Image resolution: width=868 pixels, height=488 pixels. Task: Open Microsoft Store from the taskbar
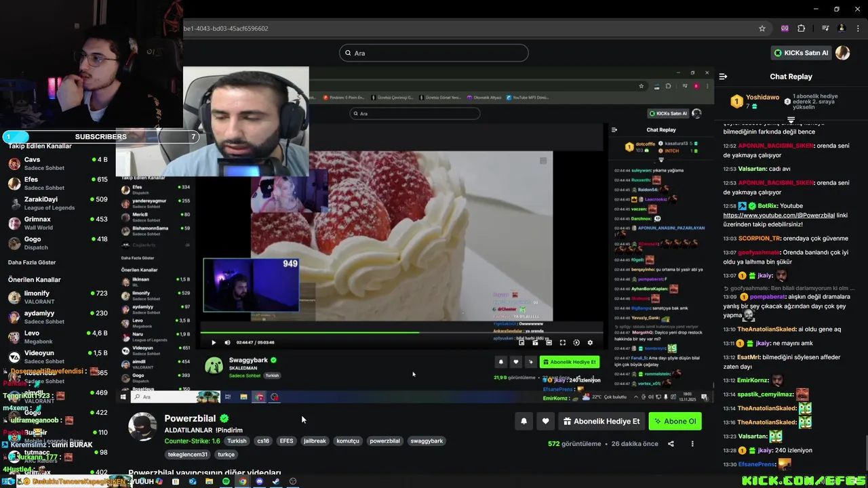176,481
